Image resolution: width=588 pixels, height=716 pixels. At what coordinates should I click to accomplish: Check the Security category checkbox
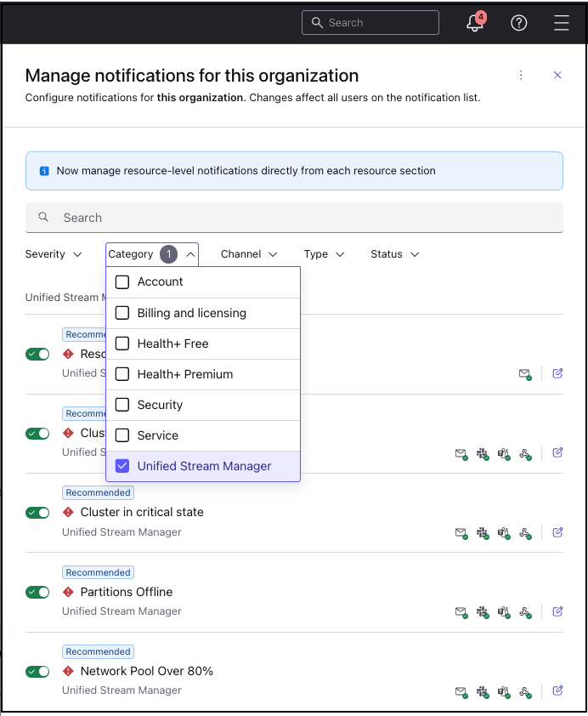[122, 405]
